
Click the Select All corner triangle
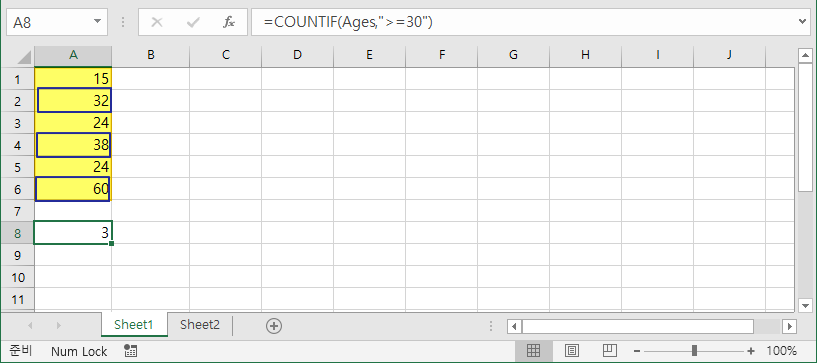(24, 56)
